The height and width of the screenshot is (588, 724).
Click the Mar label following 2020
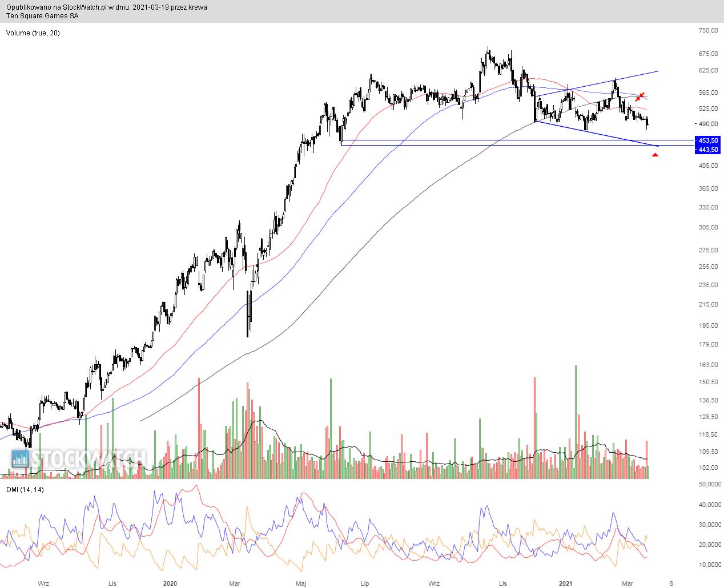pyautogui.click(x=234, y=583)
